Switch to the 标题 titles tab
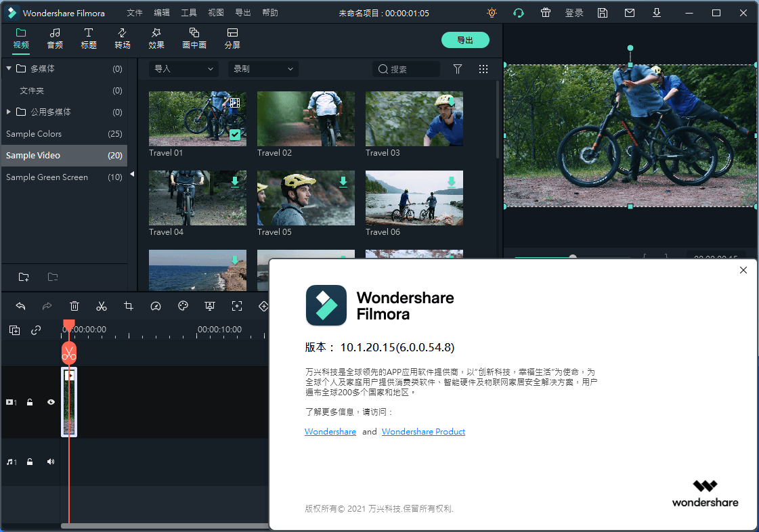The height and width of the screenshot is (532, 759). pos(89,39)
